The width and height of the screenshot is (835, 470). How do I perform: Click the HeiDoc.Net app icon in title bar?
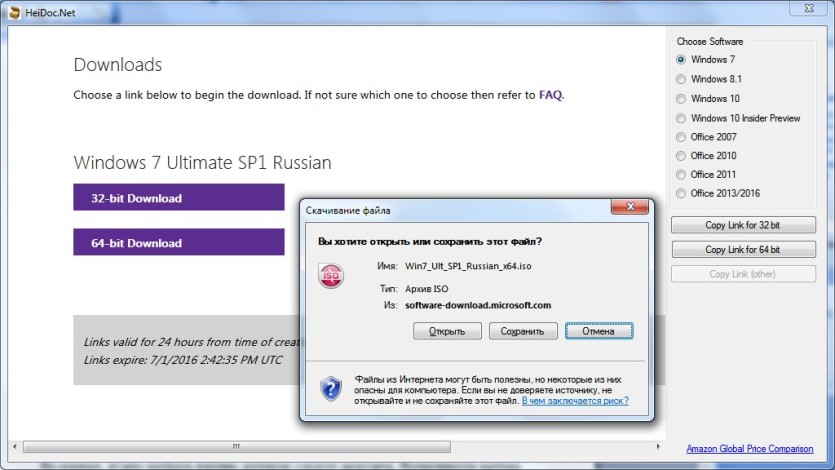[x=15, y=12]
